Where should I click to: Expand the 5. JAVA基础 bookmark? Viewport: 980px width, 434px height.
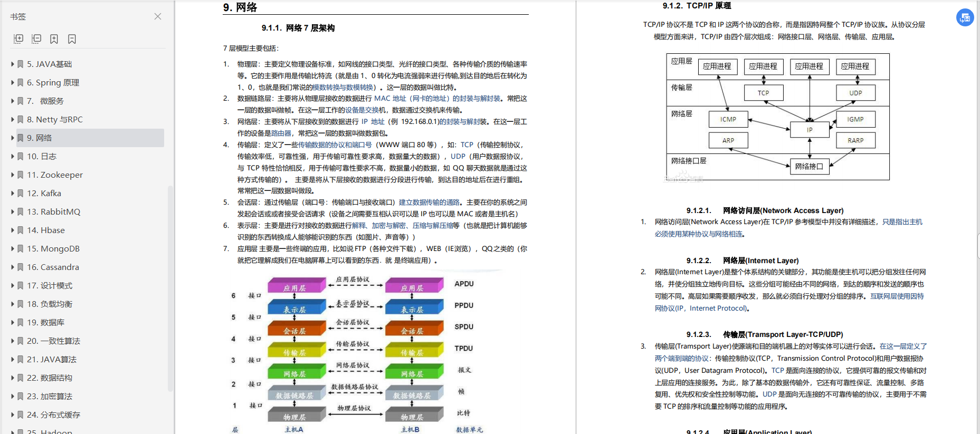13,64
